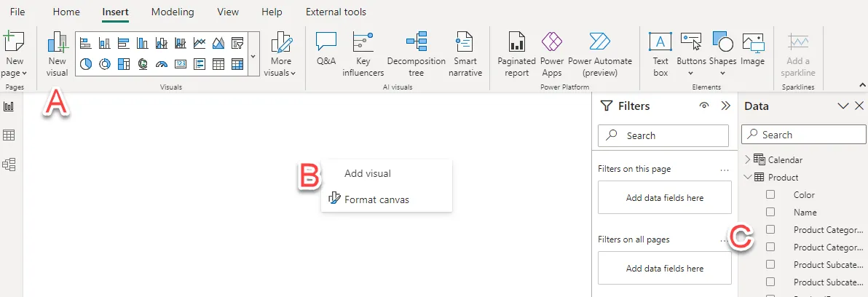Insert a line chart visual
This screenshot has width=868, height=297.
pos(200,43)
